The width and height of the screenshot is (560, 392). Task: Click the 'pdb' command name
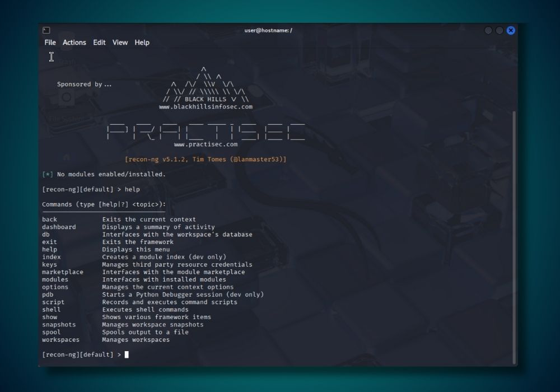tap(48, 295)
